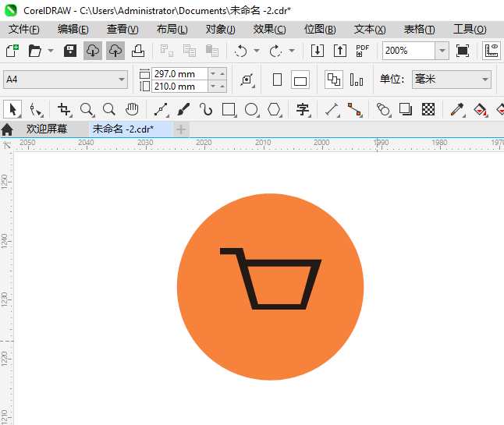Open the 查看(V) menu
This screenshot has width=504, height=425.
(x=122, y=29)
